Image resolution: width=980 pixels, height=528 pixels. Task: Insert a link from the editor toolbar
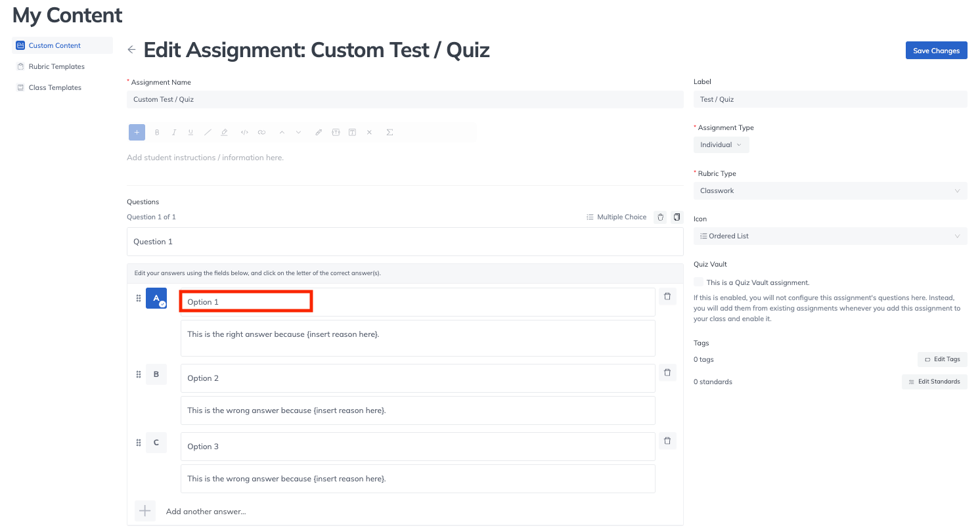click(261, 132)
